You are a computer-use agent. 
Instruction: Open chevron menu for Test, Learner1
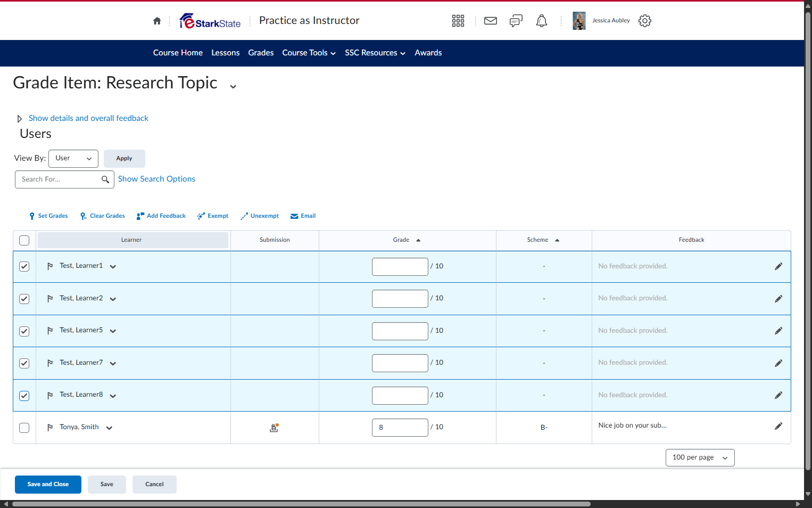tap(113, 267)
